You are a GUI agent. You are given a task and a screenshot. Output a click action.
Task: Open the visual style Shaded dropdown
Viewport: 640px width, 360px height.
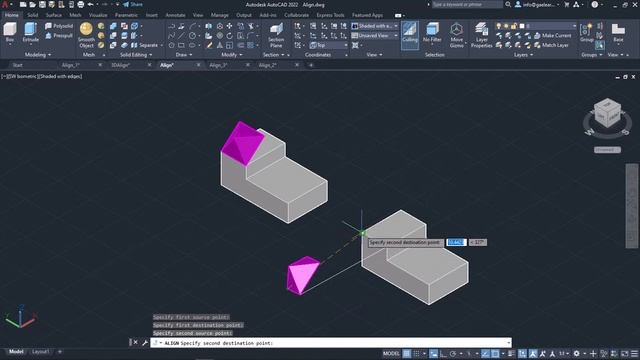[x=375, y=26]
